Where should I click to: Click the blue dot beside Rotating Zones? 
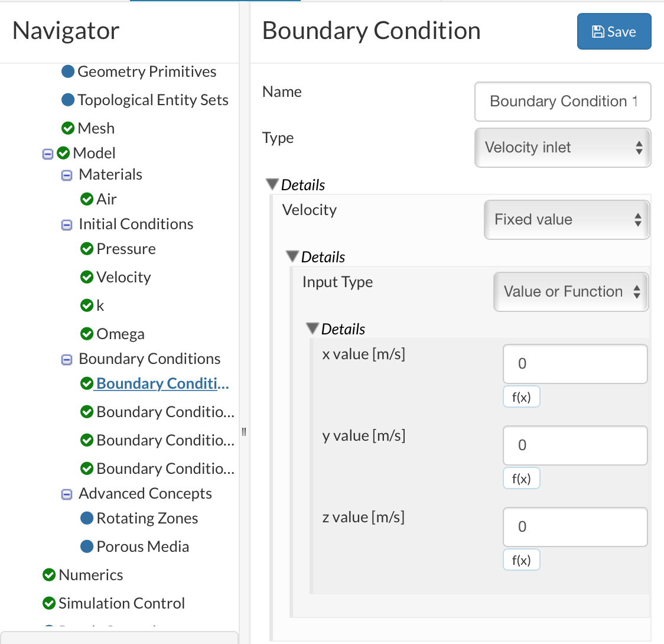[x=87, y=518]
